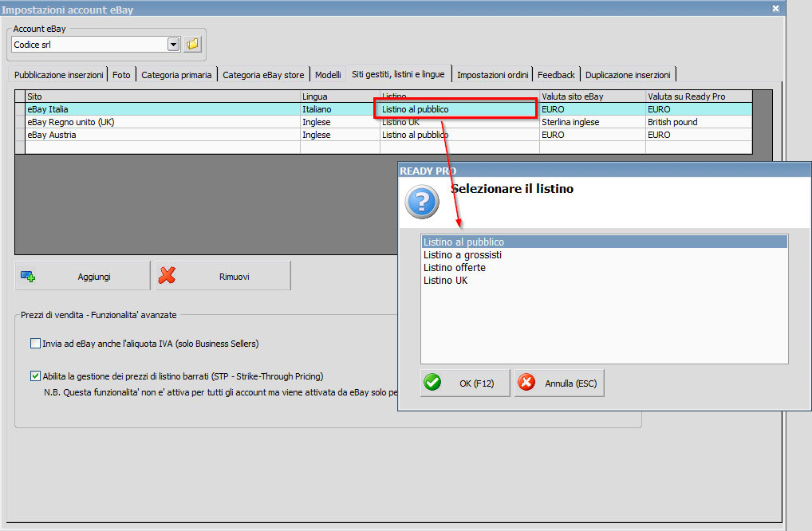This screenshot has width=812, height=531.
Task: Expand the Account eBay dropdown arrow
Action: pos(173,45)
